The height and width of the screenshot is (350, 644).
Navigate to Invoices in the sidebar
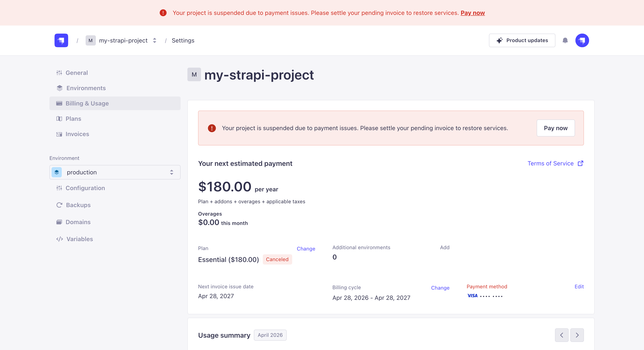pyautogui.click(x=77, y=134)
